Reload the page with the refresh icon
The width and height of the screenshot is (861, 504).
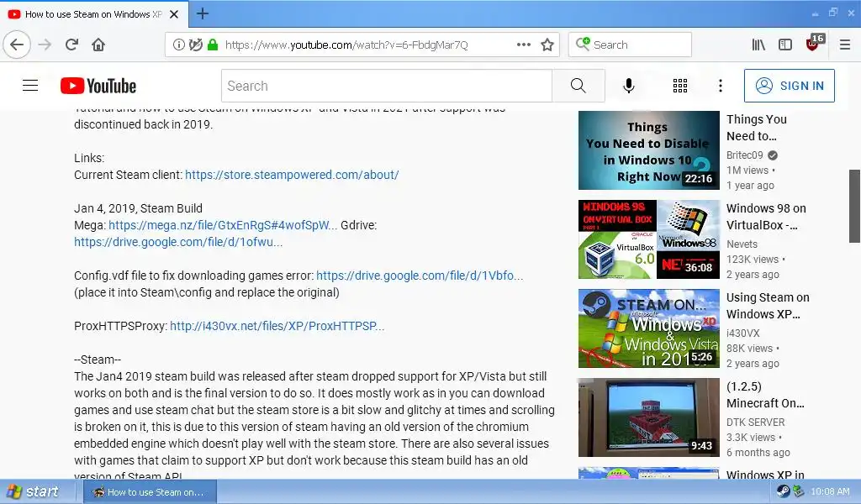[x=71, y=45]
